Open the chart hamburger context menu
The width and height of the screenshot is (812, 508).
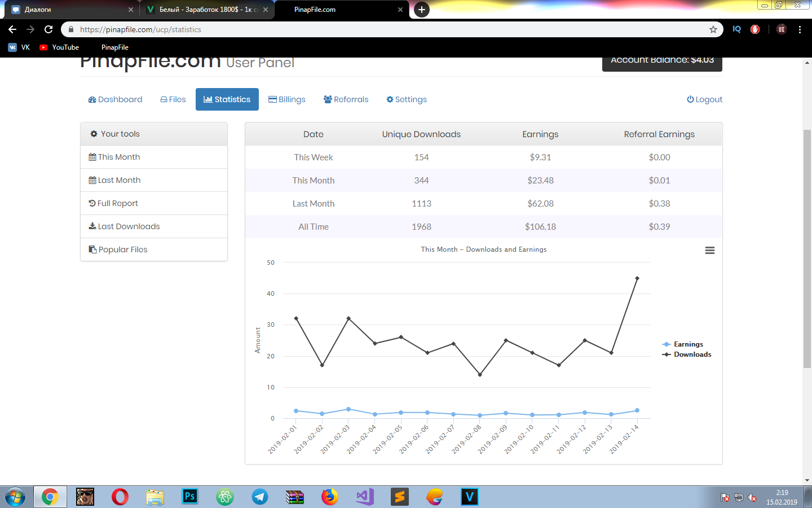[x=709, y=251]
